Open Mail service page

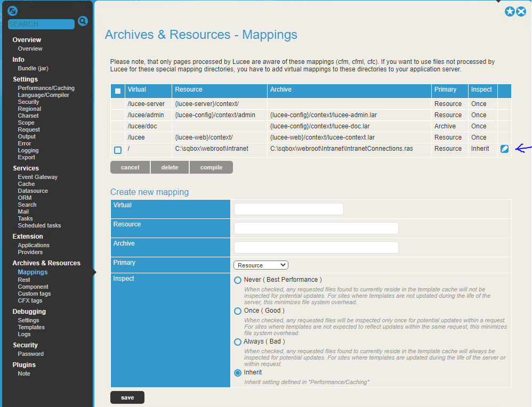[x=23, y=211]
